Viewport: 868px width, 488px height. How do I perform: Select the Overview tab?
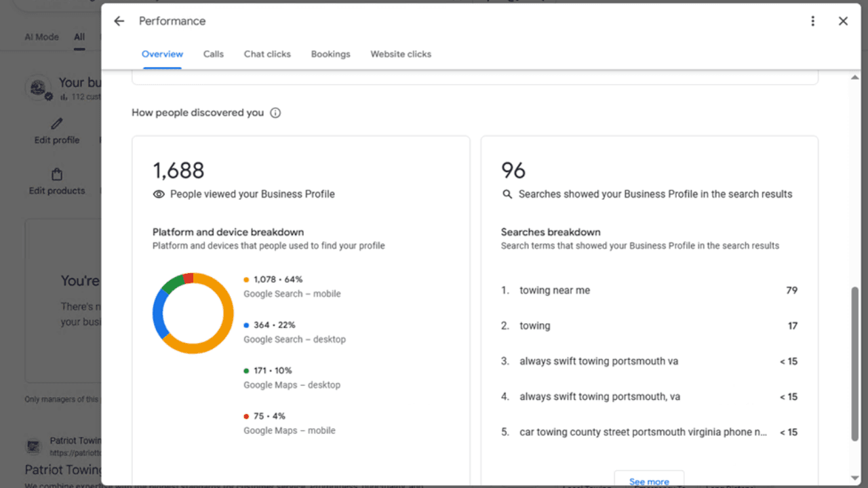pos(162,54)
